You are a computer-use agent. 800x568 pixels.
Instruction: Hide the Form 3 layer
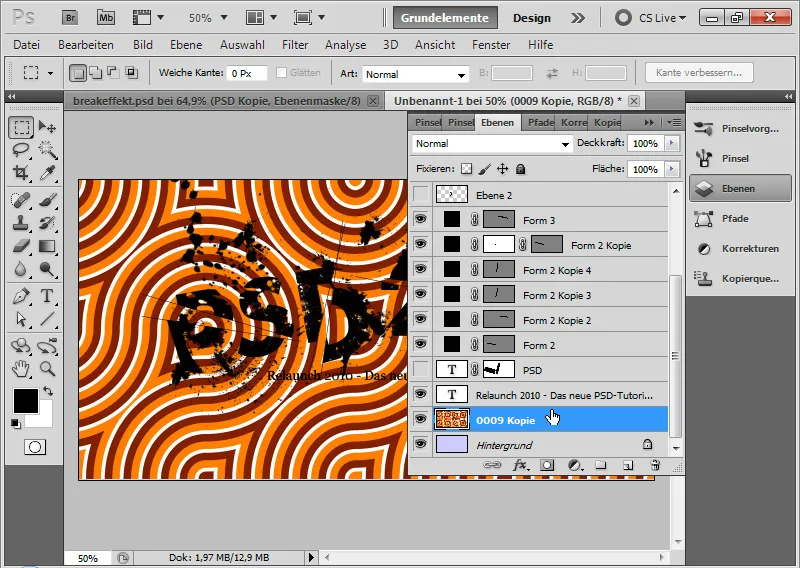[420, 219]
